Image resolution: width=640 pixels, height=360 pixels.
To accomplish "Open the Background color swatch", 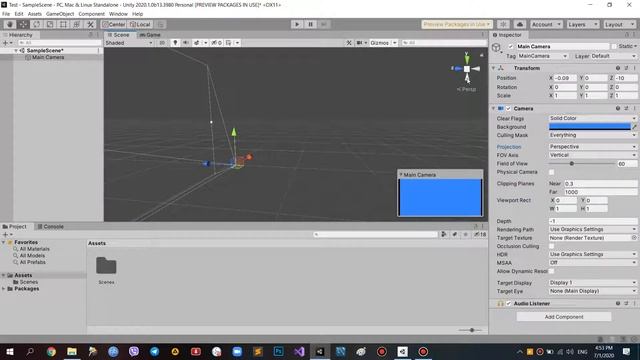I will click(x=590, y=127).
